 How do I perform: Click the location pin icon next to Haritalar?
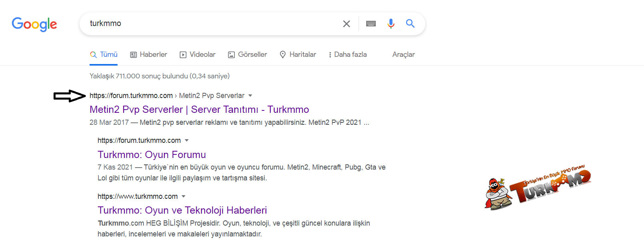coord(283,54)
